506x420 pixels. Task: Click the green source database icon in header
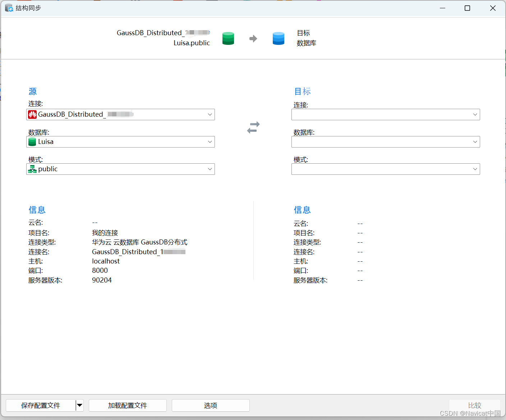coord(228,38)
